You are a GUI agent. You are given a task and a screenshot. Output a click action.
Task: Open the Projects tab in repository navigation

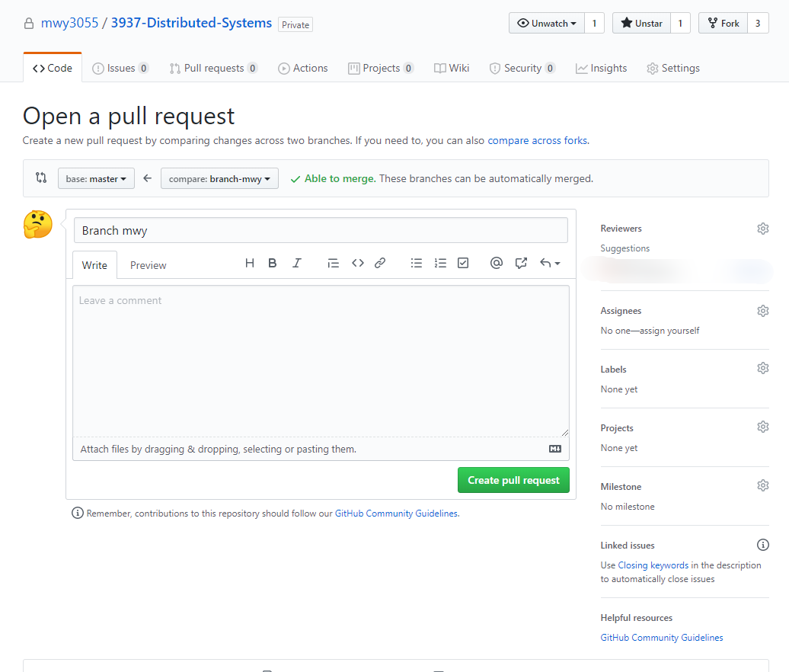coord(381,68)
